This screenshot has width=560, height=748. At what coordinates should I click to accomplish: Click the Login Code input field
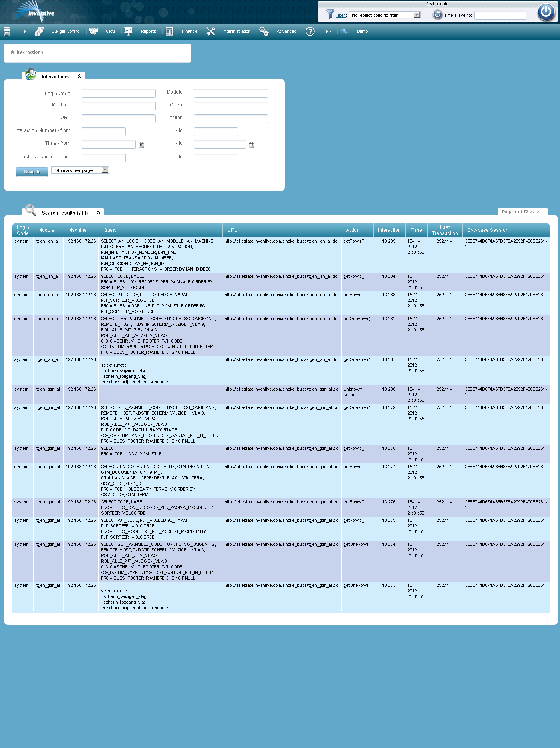point(118,94)
